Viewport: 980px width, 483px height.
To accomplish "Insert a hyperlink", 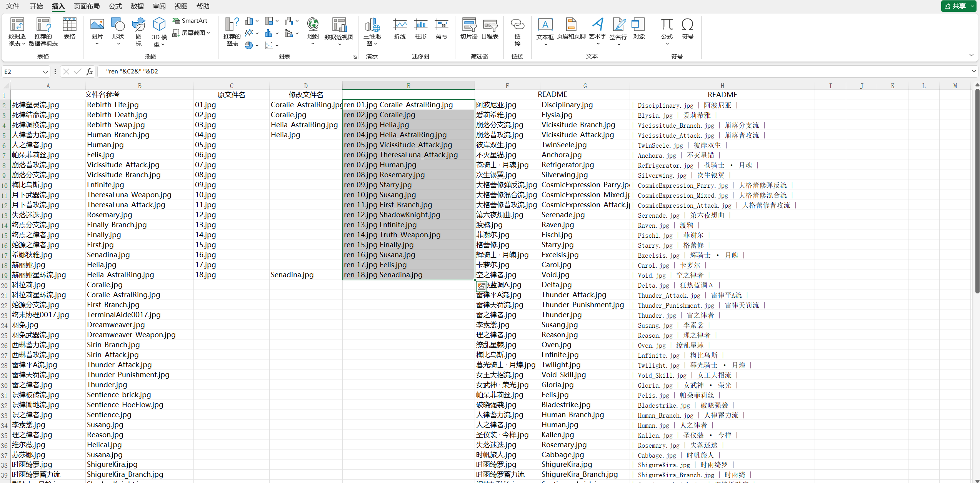I will point(517,32).
